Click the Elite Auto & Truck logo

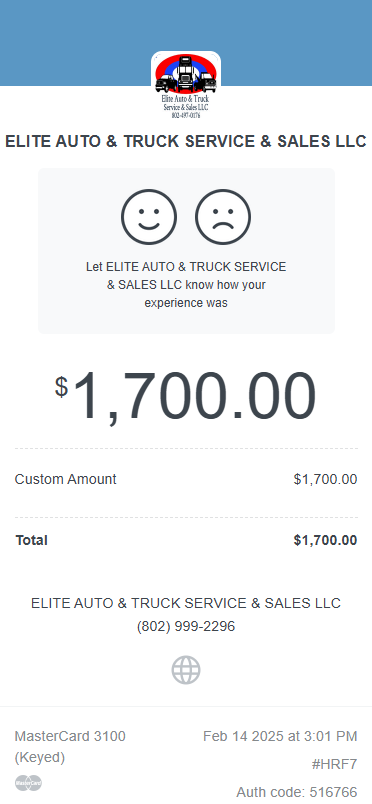click(x=186, y=86)
